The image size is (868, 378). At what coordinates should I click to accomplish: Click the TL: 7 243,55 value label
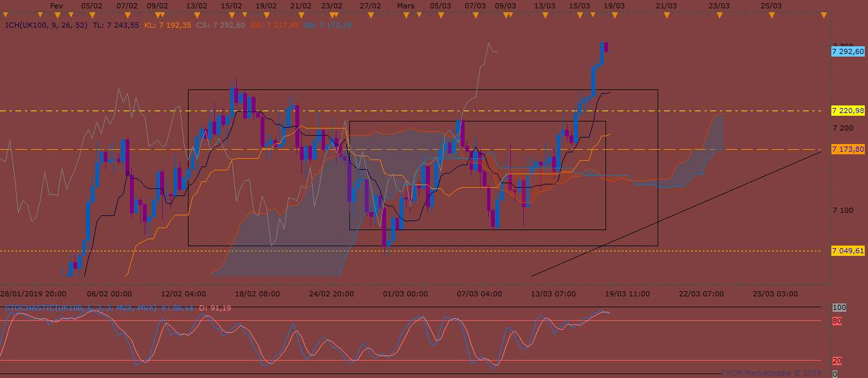[x=116, y=25]
